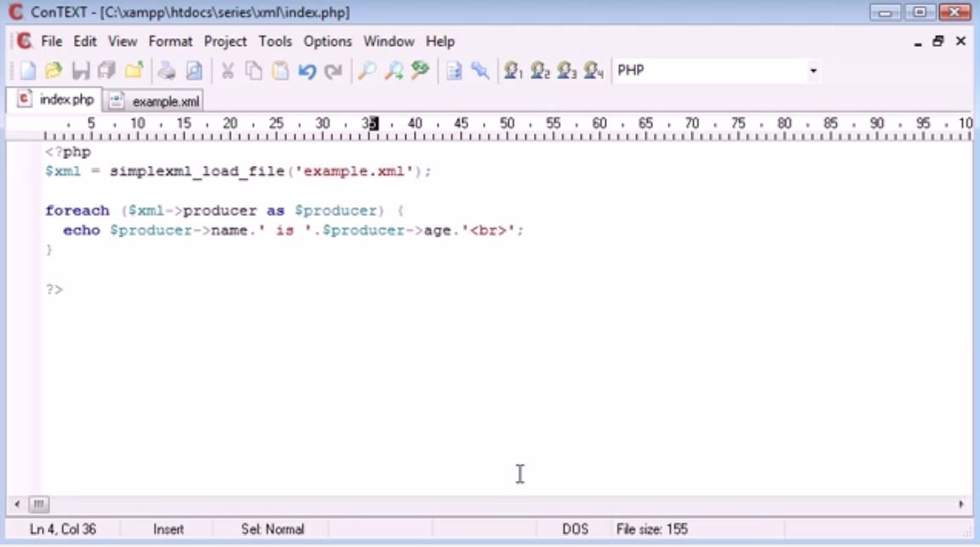This screenshot has height=547, width=980.
Task: Click the Open file folder icon
Action: pos(54,71)
